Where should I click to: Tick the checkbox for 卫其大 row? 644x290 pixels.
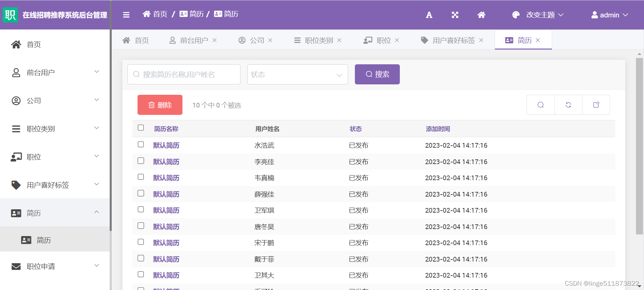[x=141, y=274]
